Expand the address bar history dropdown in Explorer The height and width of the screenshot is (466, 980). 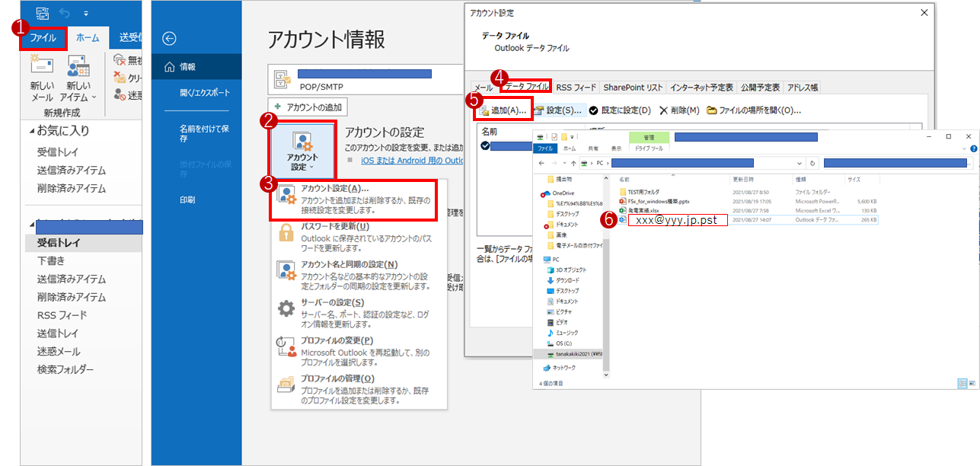coord(799,164)
